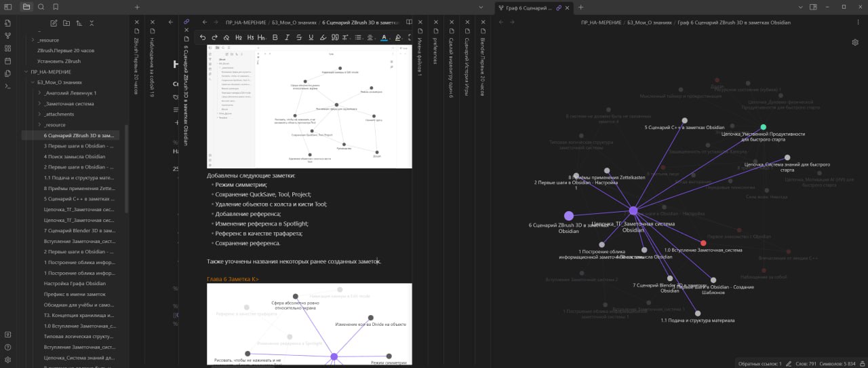This screenshot has width=868, height=368.
Task: Open file Установить ZBrush
Action: point(59,61)
